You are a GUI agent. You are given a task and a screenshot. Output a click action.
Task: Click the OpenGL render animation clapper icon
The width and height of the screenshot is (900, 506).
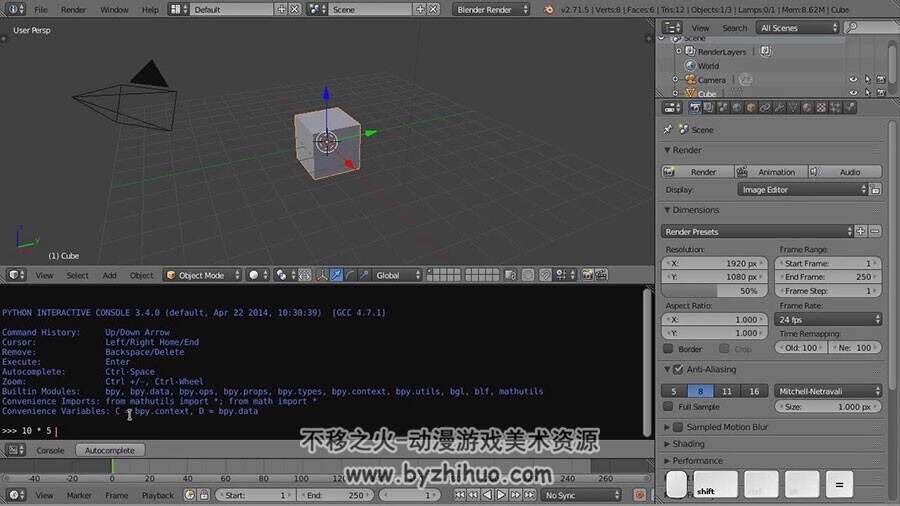click(x=602, y=275)
